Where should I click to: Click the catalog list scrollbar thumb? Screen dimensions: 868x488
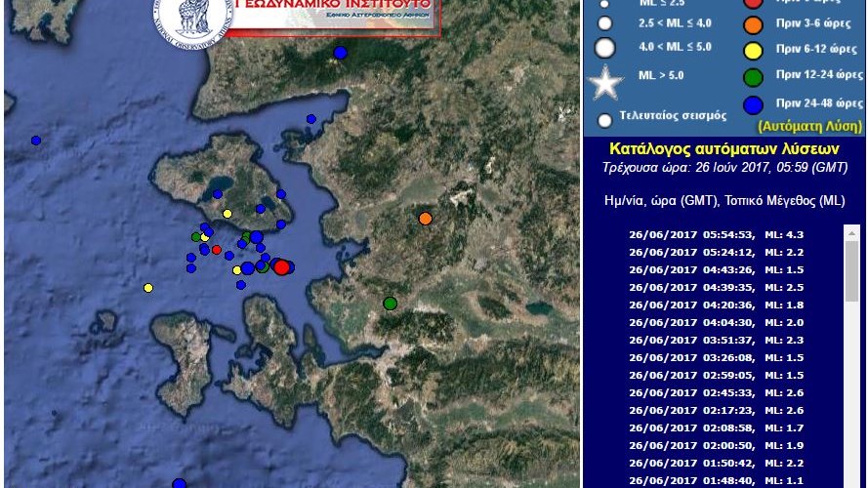point(852,271)
